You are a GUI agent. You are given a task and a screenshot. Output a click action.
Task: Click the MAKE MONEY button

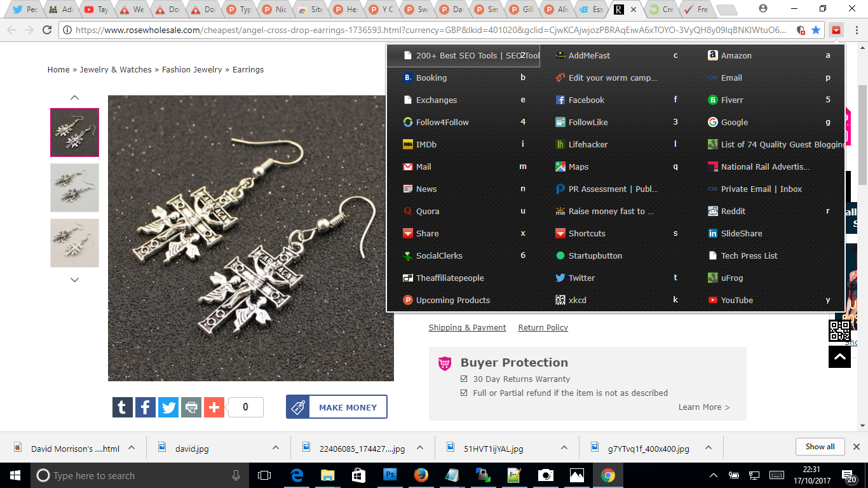pyautogui.click(x=337, y=407)
